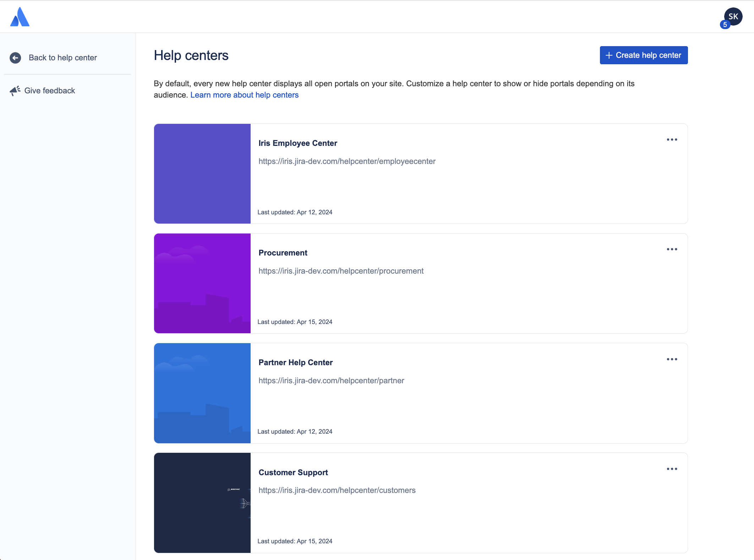Click the Customer Support dark navy thumbnail
The image size is (754, 560).
point(202,503)
